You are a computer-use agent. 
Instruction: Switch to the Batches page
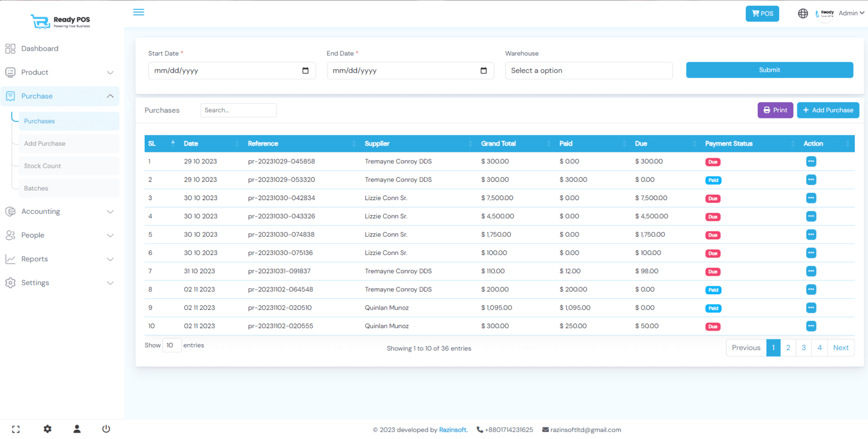click(36, 188)
